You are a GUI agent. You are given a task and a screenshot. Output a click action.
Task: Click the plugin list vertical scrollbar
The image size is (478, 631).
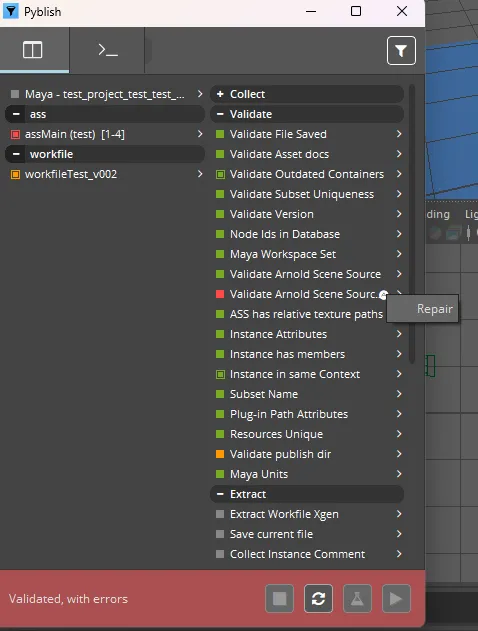[x=412, y=223]
